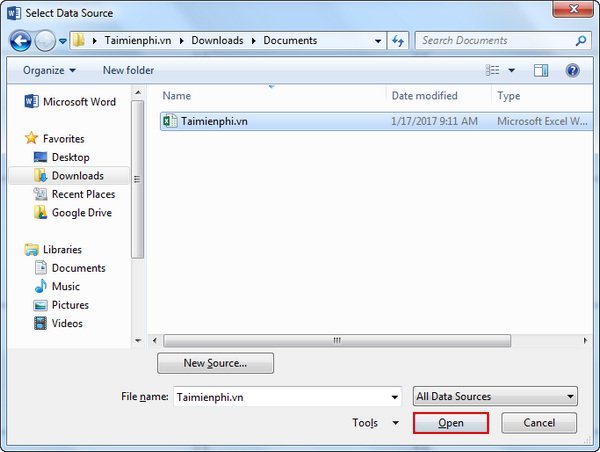
Task: Open Recent Places from Favorites
Action: pyautogui.click(x=83, y=194)
